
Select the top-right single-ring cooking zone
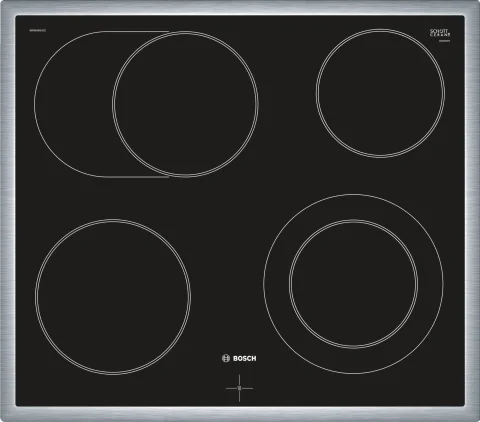(x=380, y=93)
